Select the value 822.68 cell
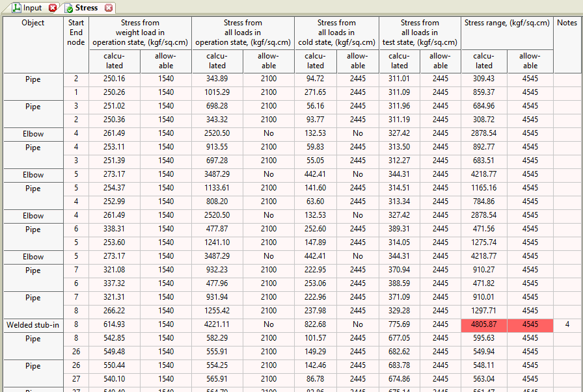 pos(316,324)
